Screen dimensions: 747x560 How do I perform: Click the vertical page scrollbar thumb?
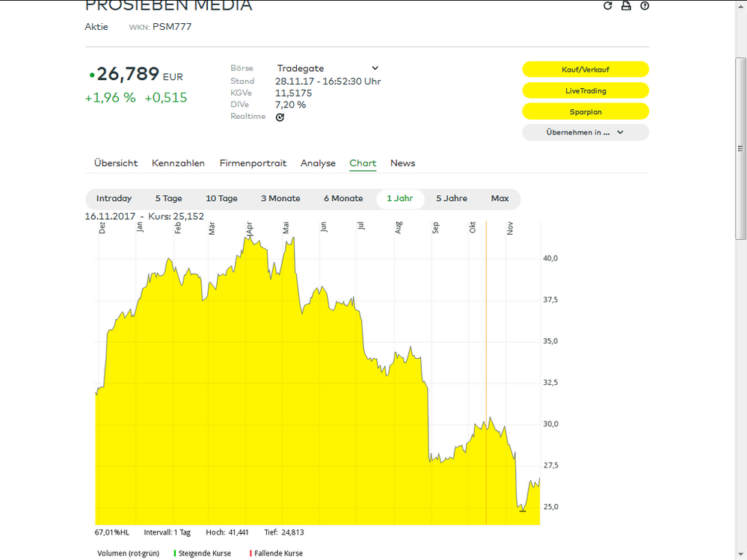point(740,150)
